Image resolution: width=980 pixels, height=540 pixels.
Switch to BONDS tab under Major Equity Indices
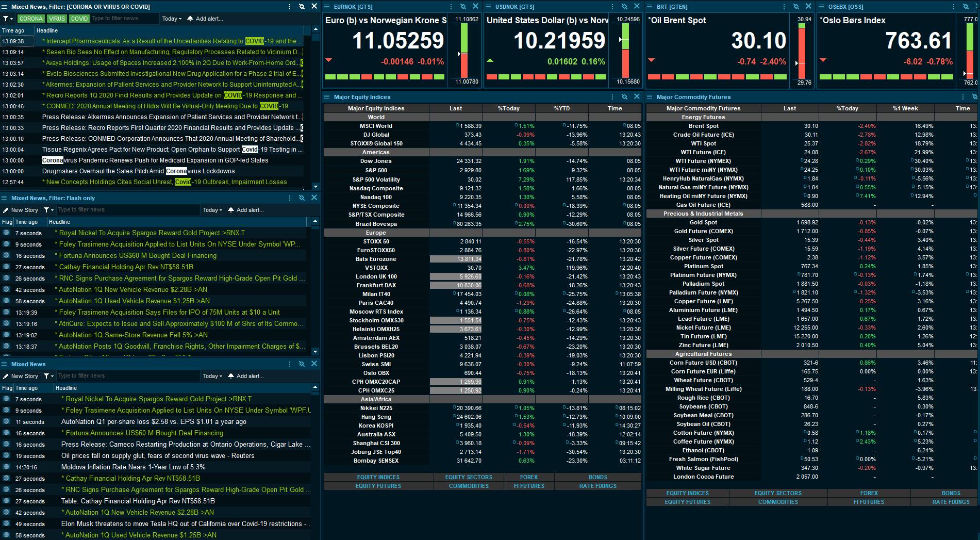pyautogui.click(x=598, y=477)
